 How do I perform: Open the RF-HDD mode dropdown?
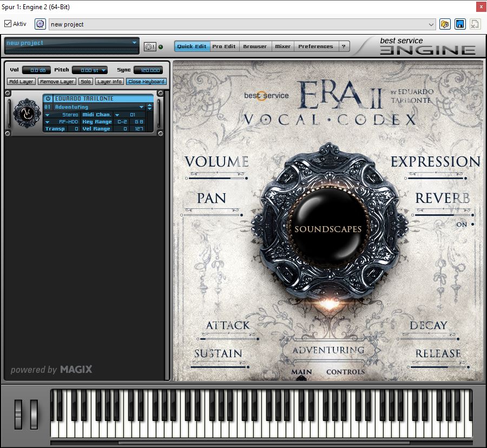pyautogui.click(x=47, y=122)
